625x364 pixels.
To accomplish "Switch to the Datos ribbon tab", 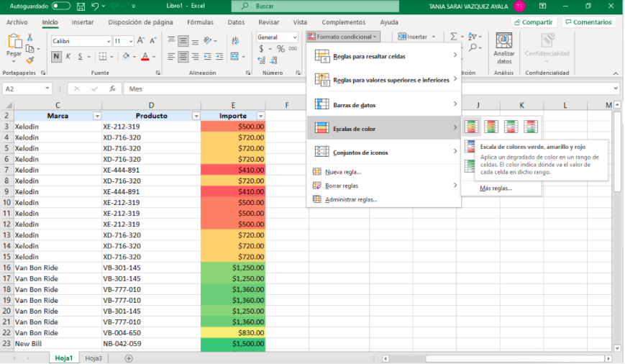I will pyautogui.click(x=236, y=22).
